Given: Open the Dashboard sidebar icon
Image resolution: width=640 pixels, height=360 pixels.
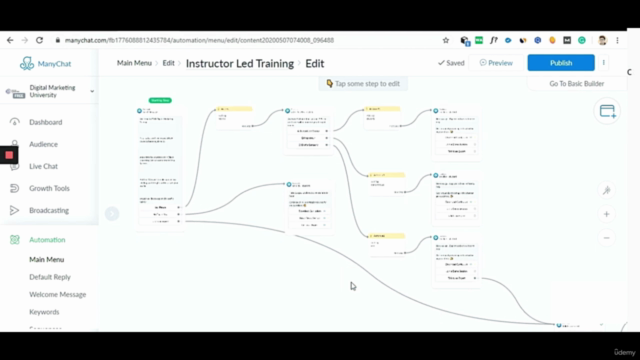Looking at the screenshot, I should [15, 122].
